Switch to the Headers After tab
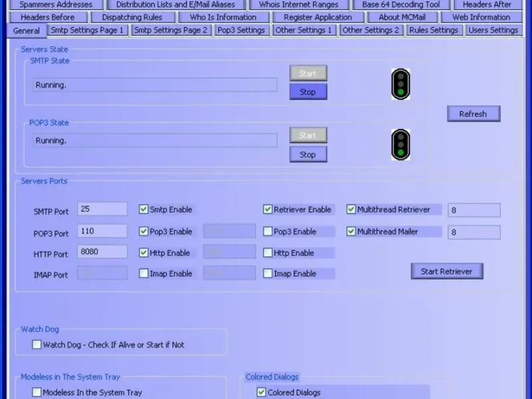Image resolution: width=532 pixels, height=399 pixels. (487, 5)
